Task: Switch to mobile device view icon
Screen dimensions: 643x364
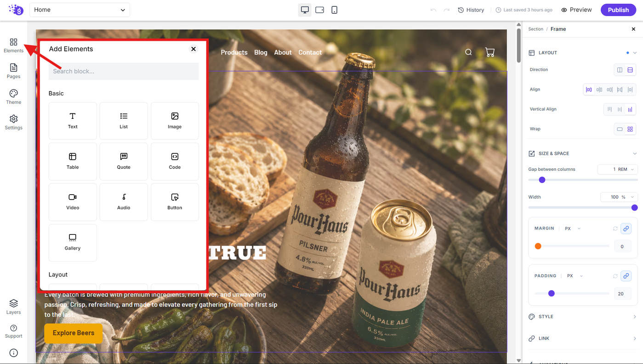Action: (334, 10)
